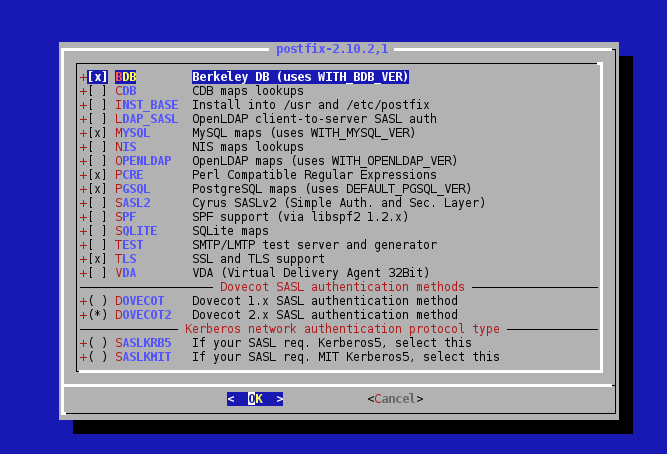Click 'Berkeley DB (uses WITH_BDB_VER)' description
This screenshot has height=454, width=667.
click(300, 77)
